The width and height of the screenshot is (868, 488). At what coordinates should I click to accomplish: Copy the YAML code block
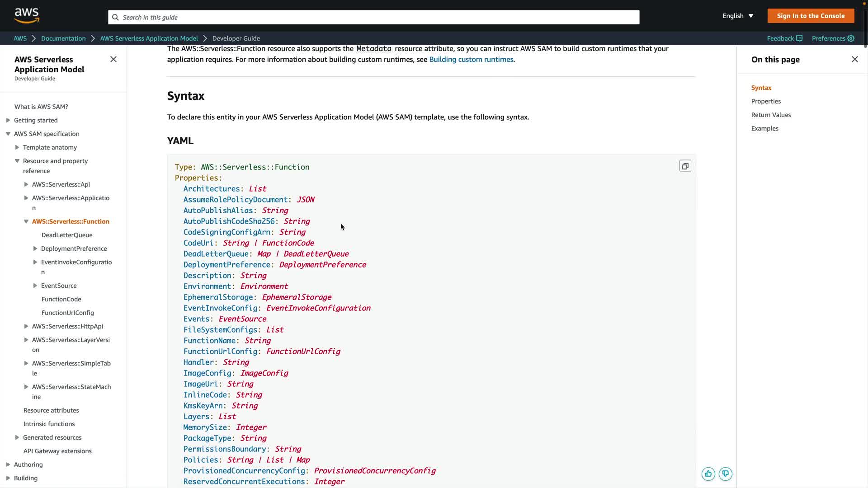point(685,166)
